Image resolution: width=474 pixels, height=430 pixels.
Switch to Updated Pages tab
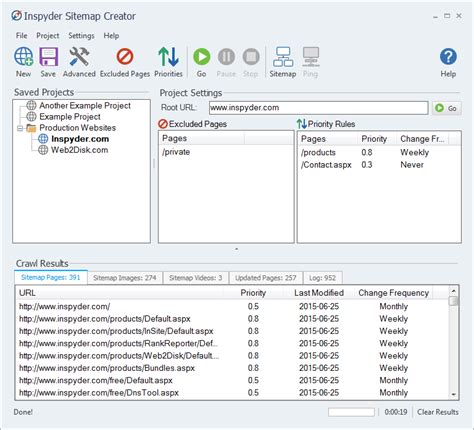[x=265, y=278]
